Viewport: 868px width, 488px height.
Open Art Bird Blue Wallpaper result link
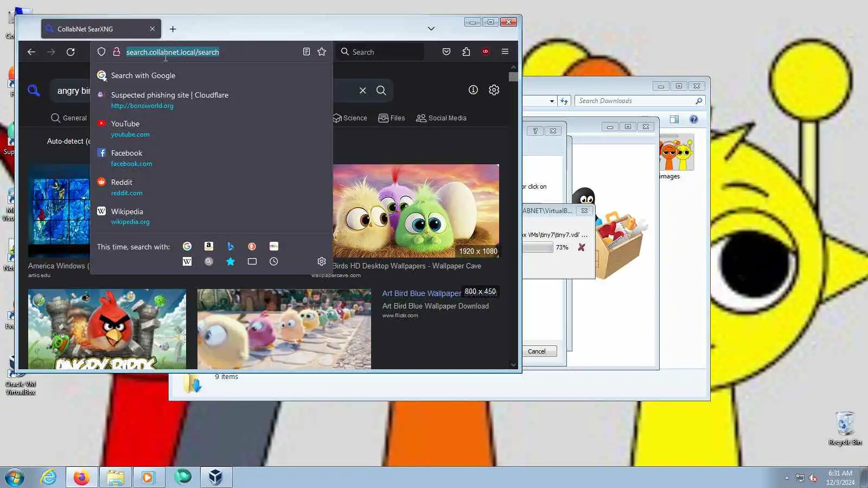pyautogui.click(x=422, y=293)
